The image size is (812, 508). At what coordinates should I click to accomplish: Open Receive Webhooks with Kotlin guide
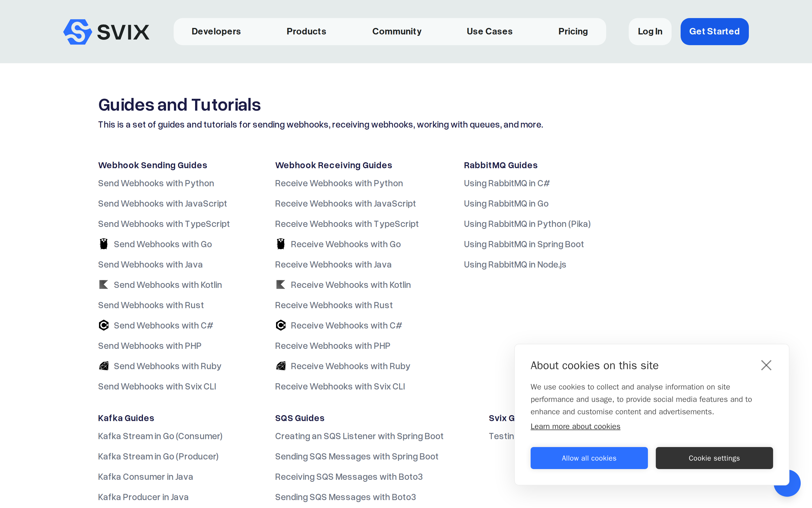[351, 285]
